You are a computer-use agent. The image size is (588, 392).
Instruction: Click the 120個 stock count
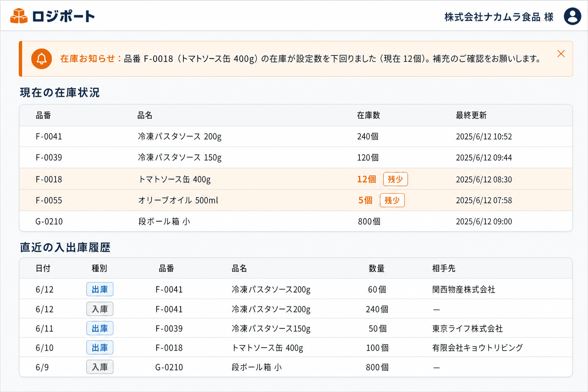(368, 157)
